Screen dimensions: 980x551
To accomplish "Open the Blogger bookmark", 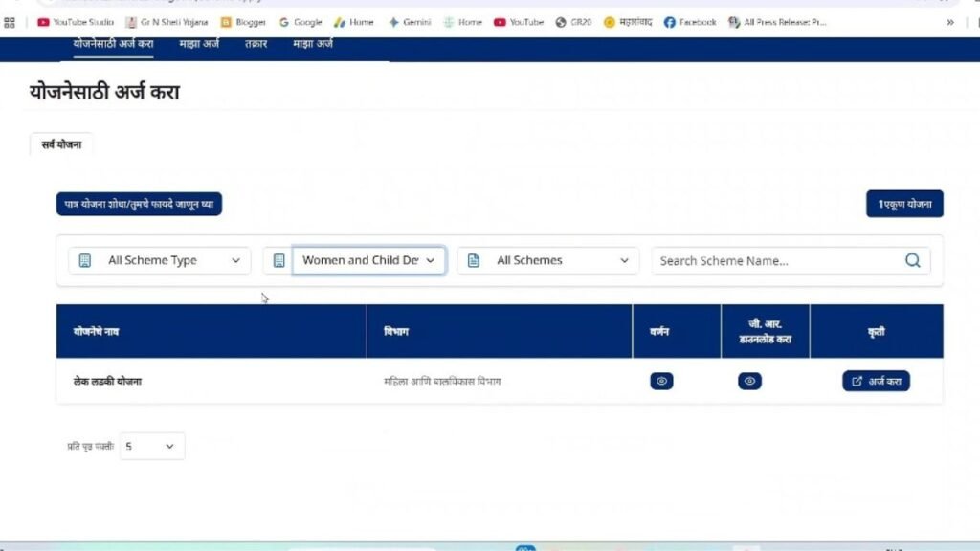I will pos(243,23).
